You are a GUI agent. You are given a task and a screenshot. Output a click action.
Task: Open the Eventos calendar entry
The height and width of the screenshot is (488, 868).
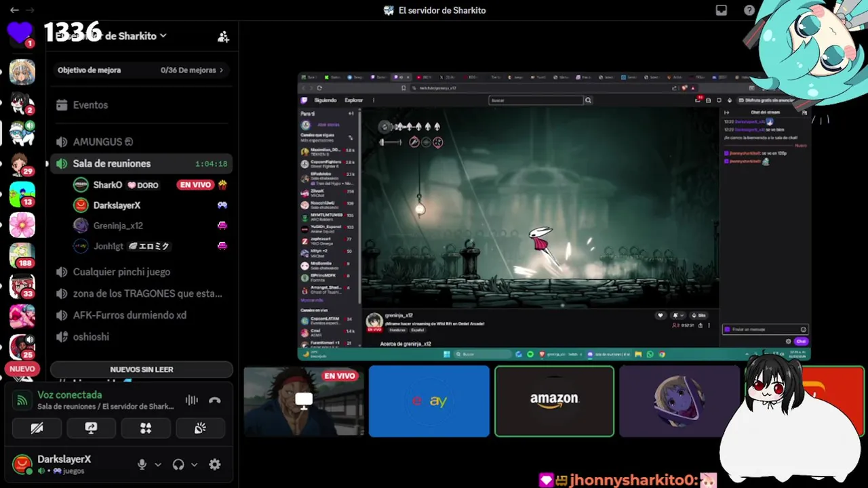[x=141, y=105]
